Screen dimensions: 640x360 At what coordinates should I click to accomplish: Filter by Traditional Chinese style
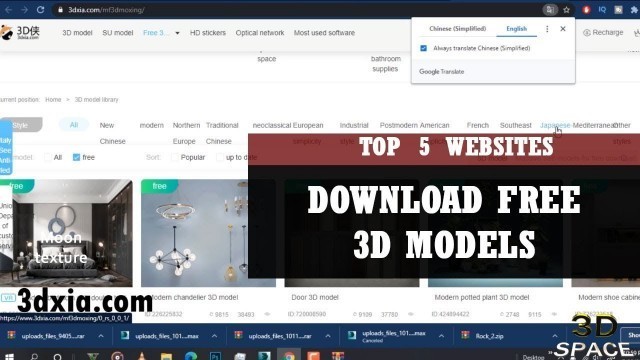(x=222, y=133)
